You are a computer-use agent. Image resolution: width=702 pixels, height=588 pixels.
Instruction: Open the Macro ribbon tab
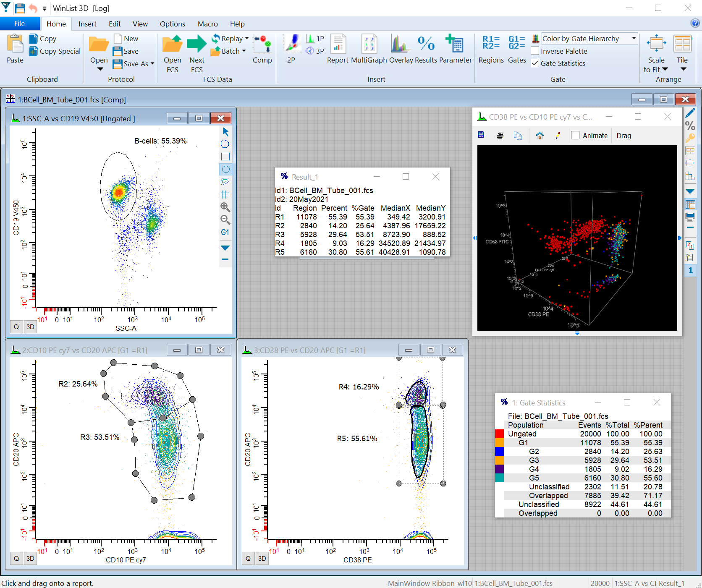point(207,24)
